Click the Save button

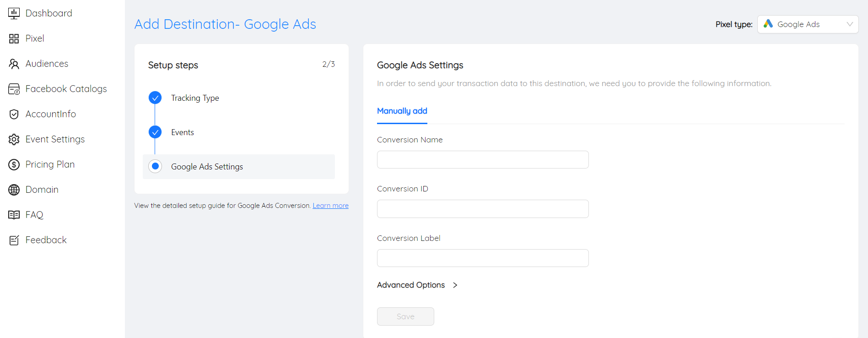(405, 316)
